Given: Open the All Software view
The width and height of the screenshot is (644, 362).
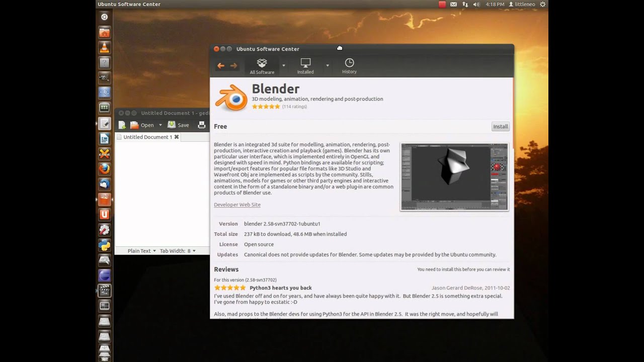Looking at the screenshot, I should tap(262, 66).
